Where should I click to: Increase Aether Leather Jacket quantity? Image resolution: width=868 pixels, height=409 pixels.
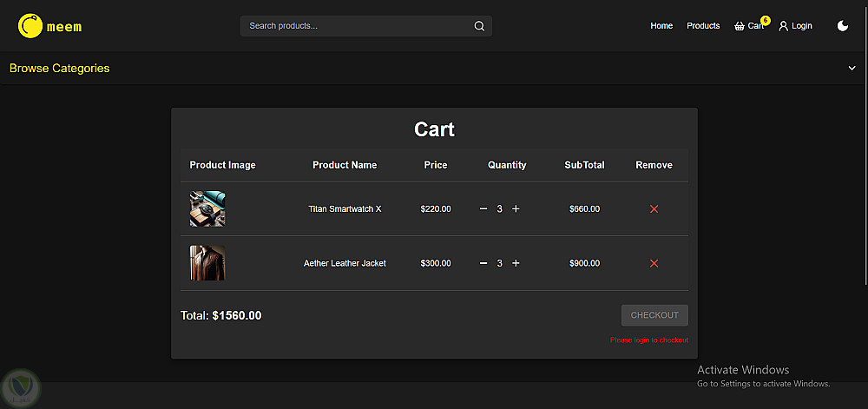[x=516, y=263]
